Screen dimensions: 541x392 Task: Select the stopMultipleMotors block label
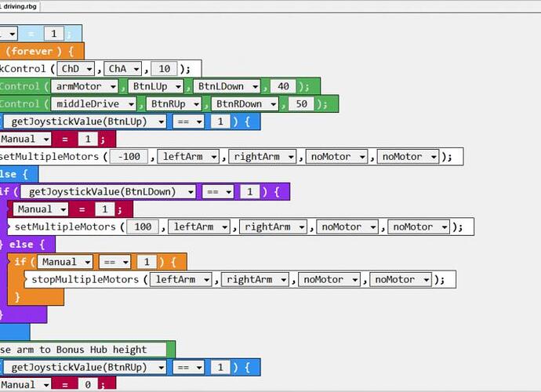click(85, 280)
